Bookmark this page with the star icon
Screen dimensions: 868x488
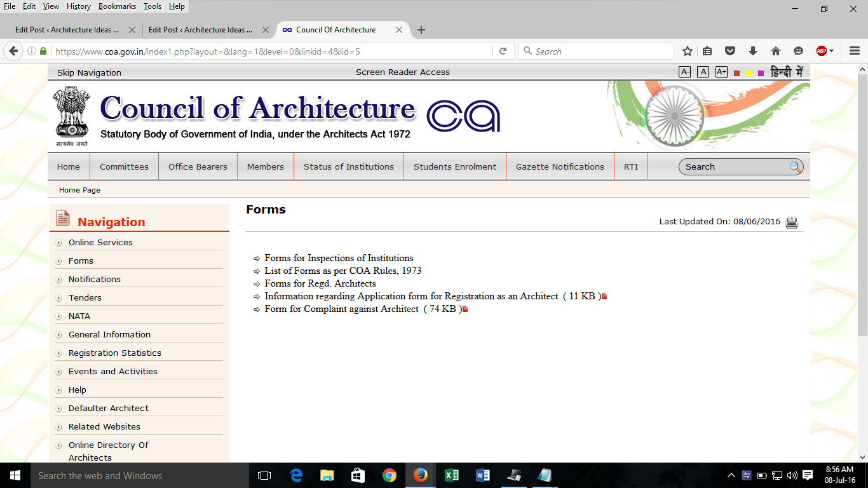coord(687,51)
